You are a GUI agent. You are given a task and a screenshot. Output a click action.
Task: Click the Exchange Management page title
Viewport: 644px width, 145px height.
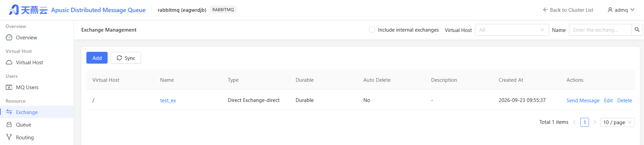109,30
